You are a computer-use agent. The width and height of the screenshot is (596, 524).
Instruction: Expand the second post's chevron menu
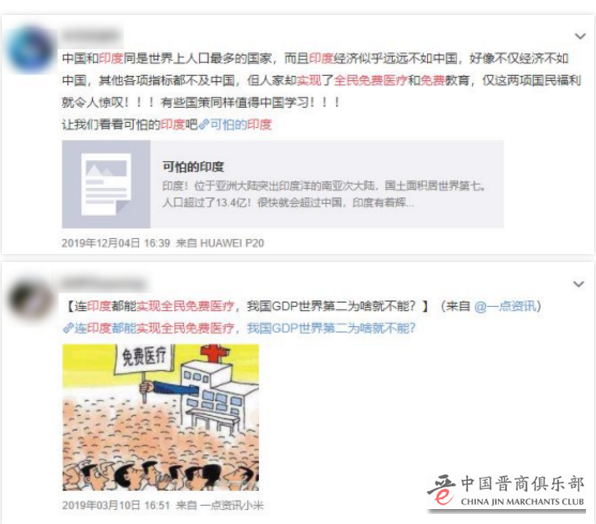click(579, 284)
